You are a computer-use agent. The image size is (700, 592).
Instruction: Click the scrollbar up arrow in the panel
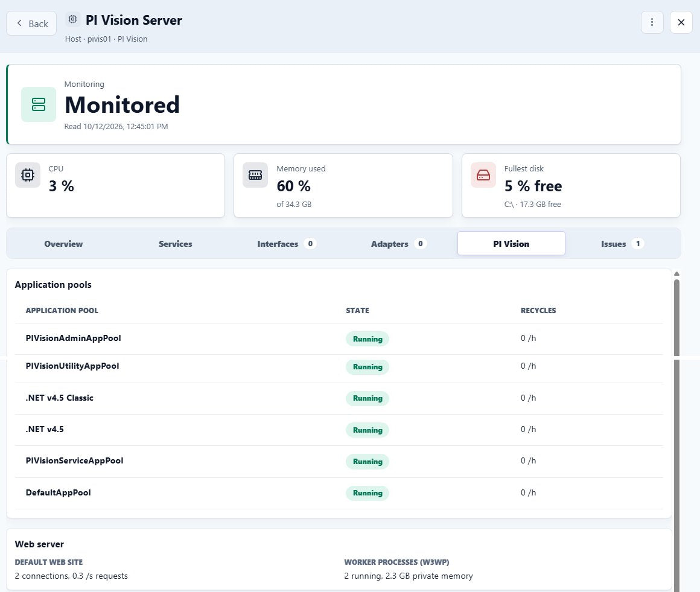point(677,274)
